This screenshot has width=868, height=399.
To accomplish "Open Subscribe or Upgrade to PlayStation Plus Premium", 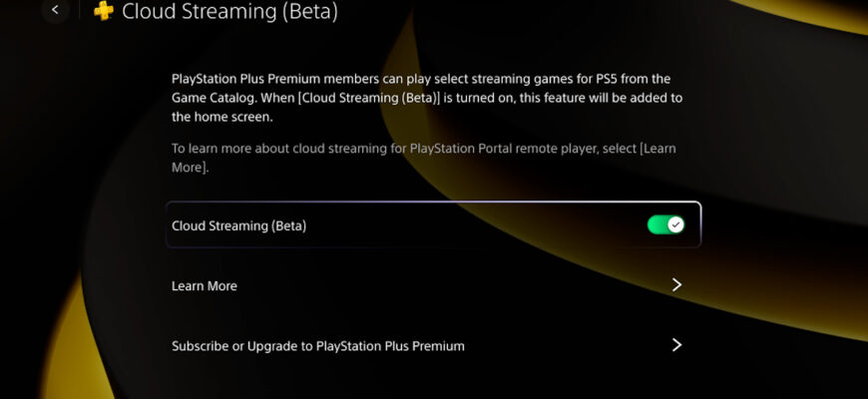I will 435,346.
